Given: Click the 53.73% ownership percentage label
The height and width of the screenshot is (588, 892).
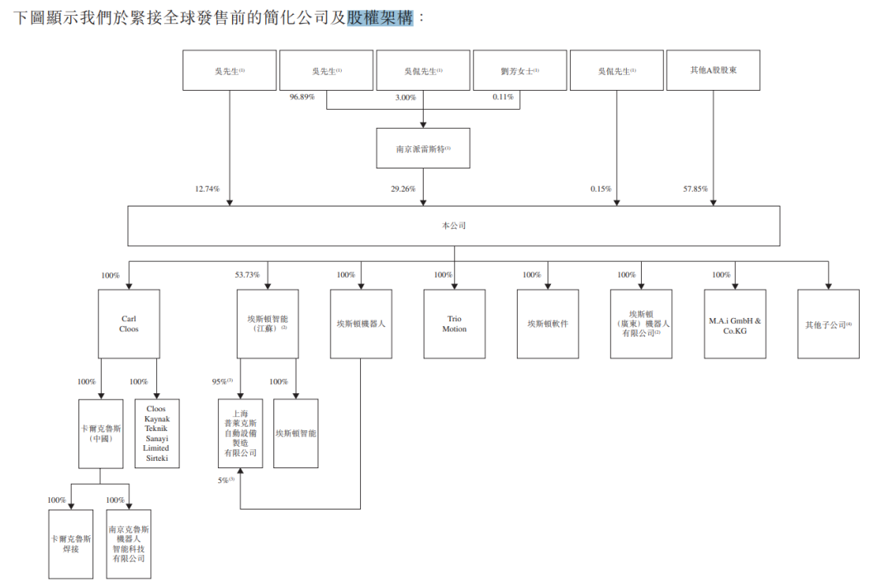Looking at the screenshot, I should point(248,275).
